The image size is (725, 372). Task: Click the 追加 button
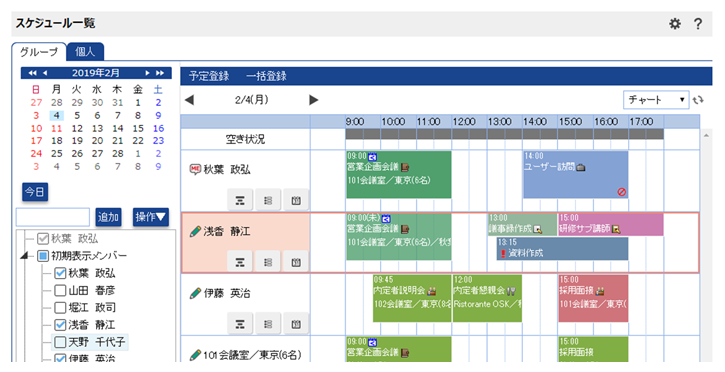[x=108, y=217]
